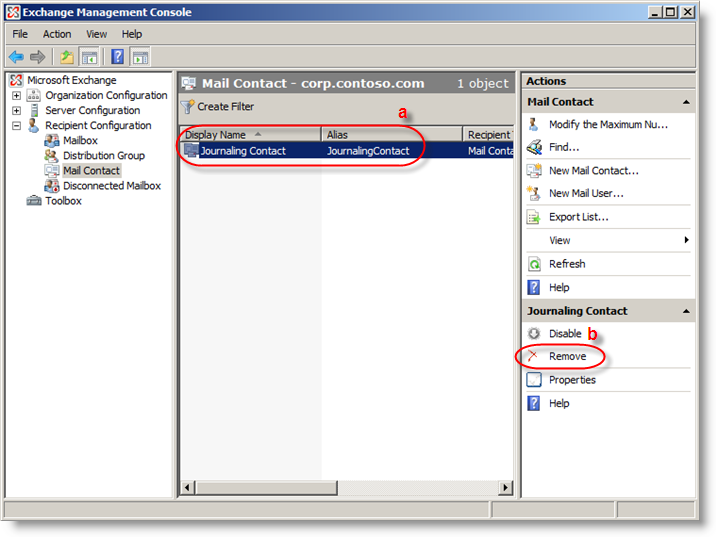
Task: Click the New Mail User action icon
Action: [x=534, y=194]
